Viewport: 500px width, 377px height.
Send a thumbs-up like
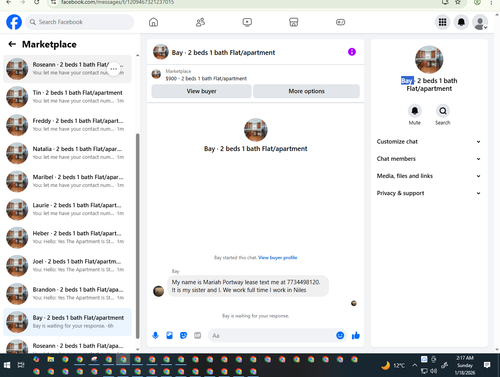tap(356, 335)
